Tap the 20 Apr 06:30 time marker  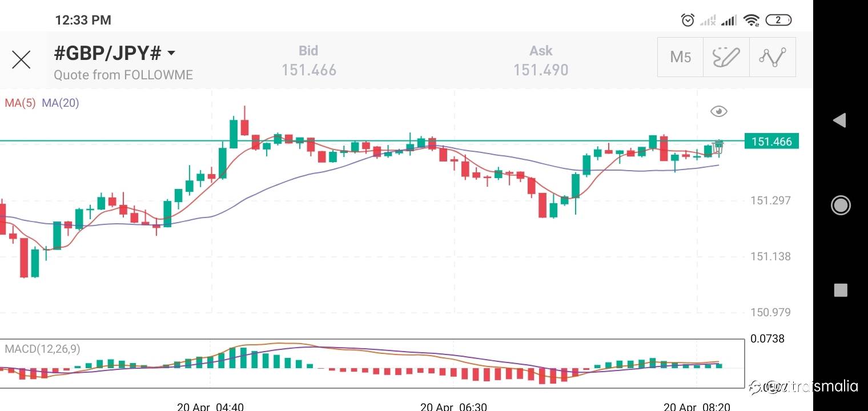click(x=454, y=406)
